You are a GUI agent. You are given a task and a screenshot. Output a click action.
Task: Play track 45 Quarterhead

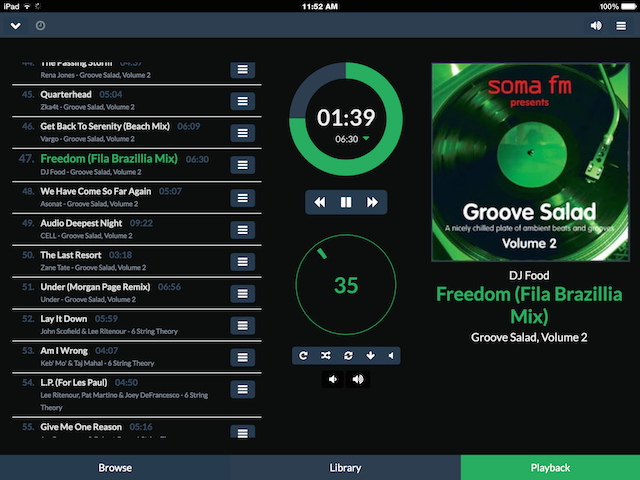(137, 101)
